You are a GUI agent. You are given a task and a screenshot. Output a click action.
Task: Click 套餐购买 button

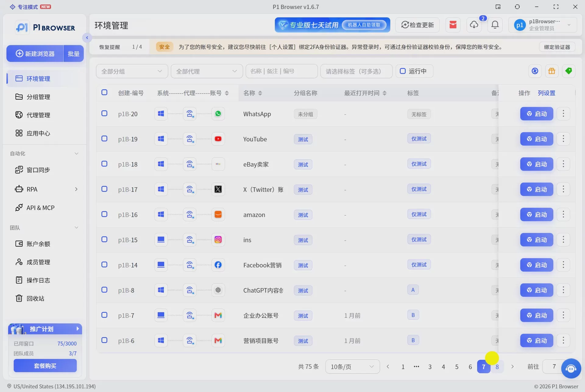pos(45,366)
